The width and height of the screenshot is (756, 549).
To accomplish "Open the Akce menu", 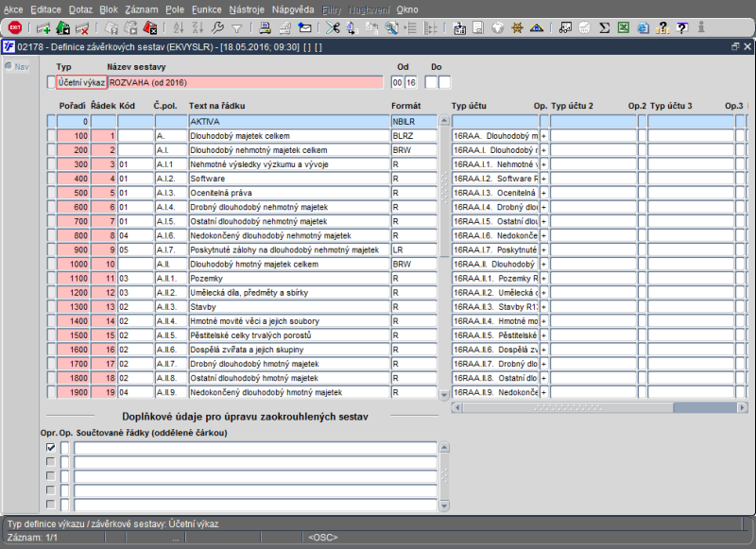I will 13,9.
